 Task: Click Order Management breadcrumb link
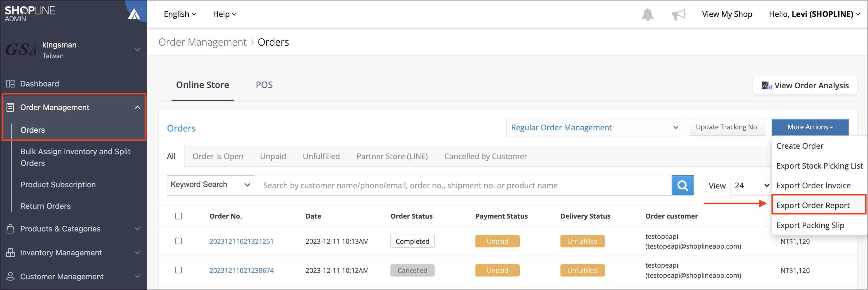tap(203, 42)
